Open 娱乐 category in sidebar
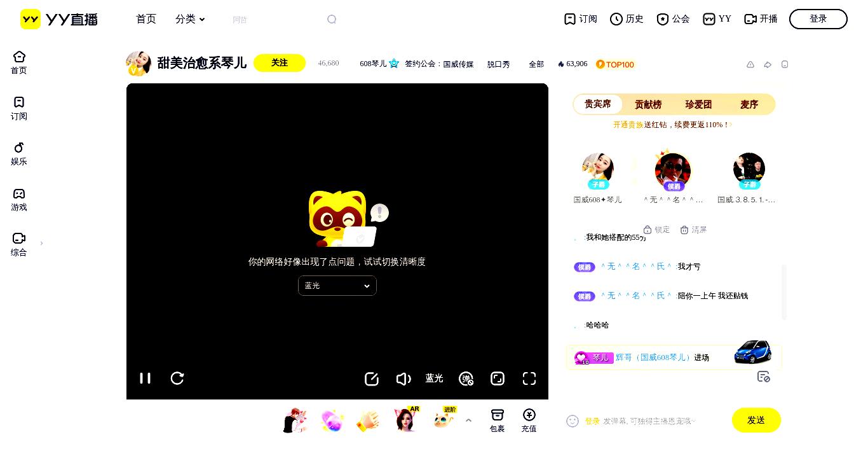Image resolution: width=868 pixels, height=458 pixels. pyautogui.click(x=19, y=153)
